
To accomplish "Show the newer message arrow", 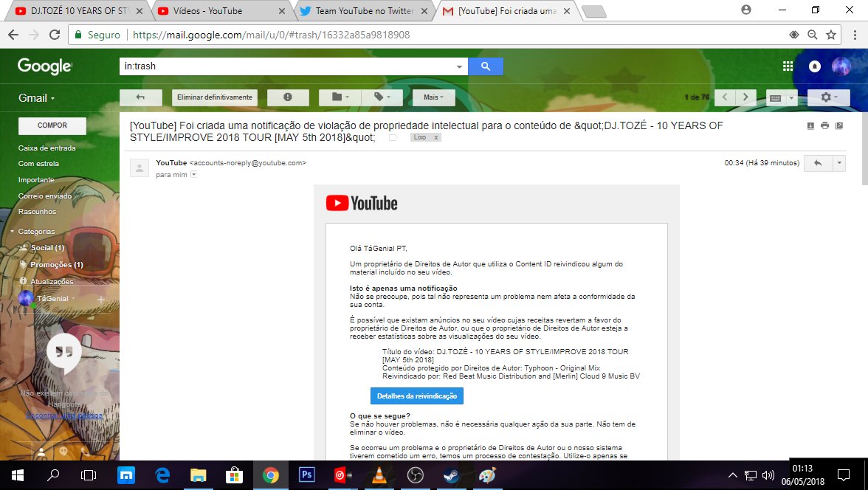I will coord(725,97).
